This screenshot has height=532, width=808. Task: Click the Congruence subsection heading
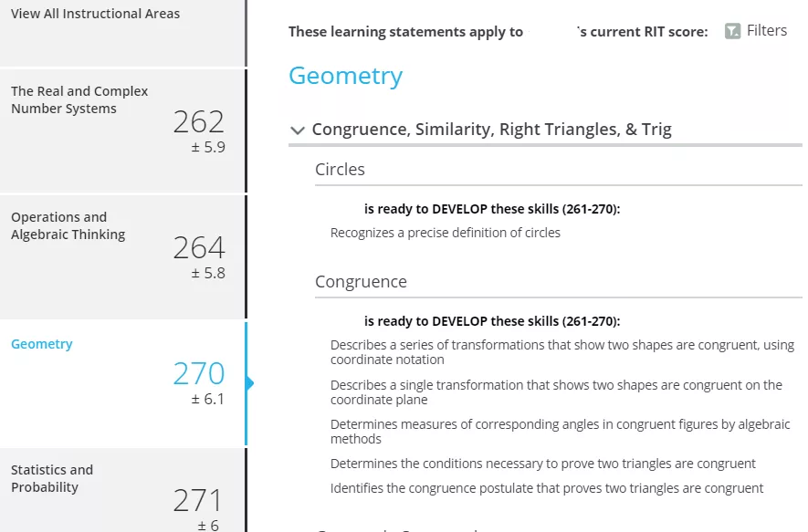pyautogui.click(x=361, y=282)
